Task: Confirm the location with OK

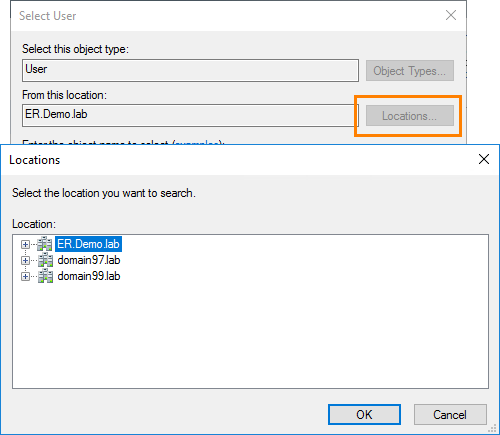Action: 364,415
